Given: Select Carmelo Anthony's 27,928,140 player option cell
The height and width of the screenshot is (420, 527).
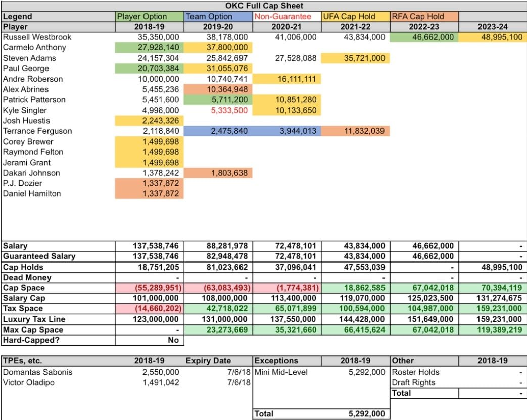Looking at the screenshot, I should coord(149,47).
